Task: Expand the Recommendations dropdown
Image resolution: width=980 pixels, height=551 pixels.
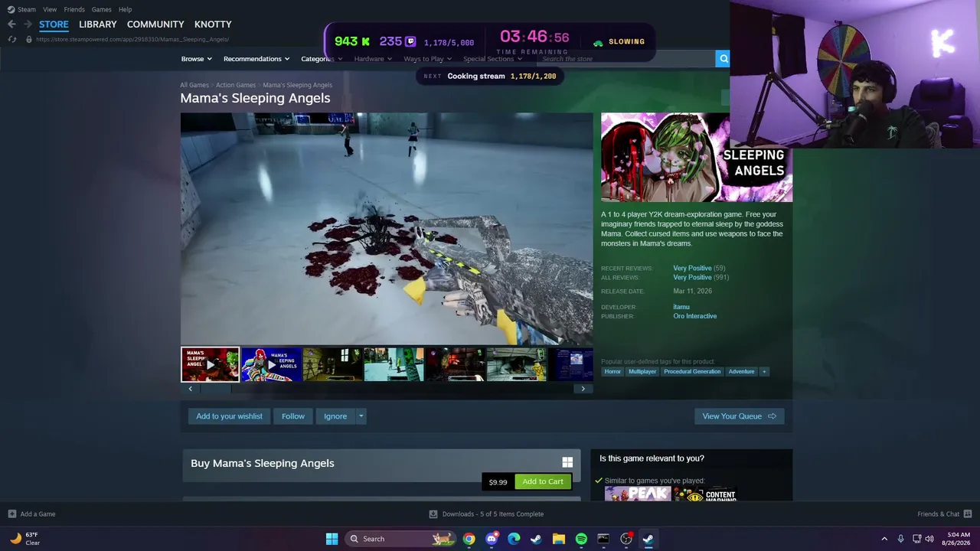Action: 256,59
